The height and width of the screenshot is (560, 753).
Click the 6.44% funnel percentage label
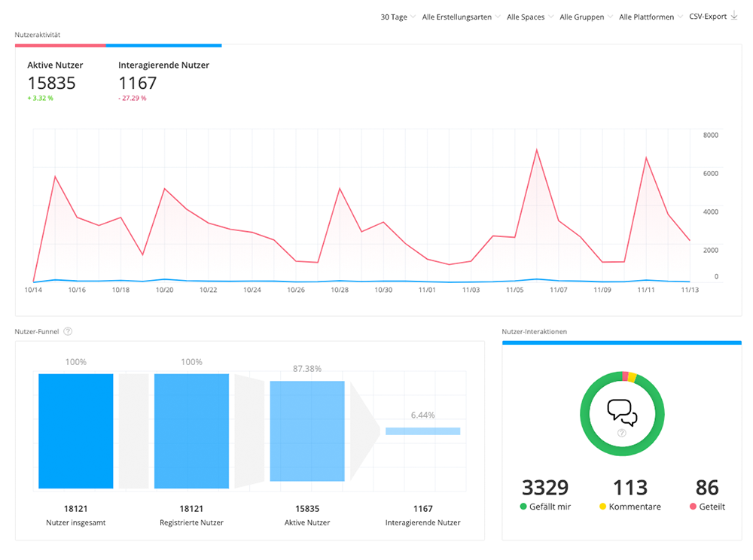[423, 415]
